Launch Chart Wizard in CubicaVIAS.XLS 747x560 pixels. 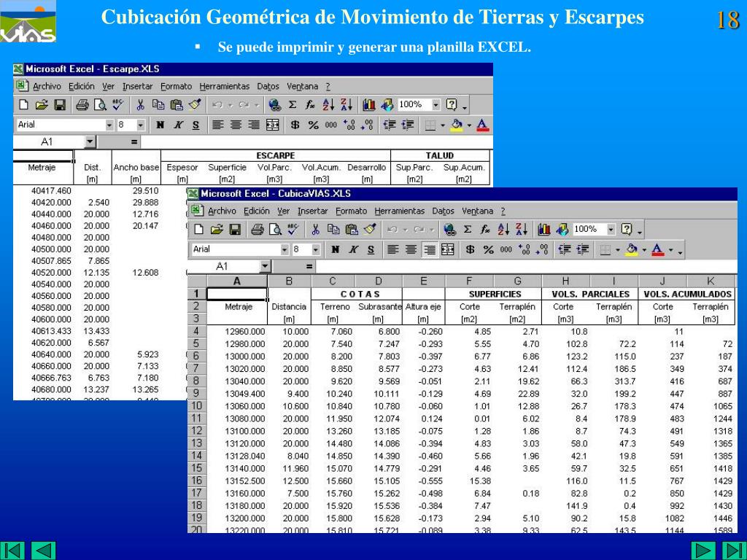(x=543, y=230)
